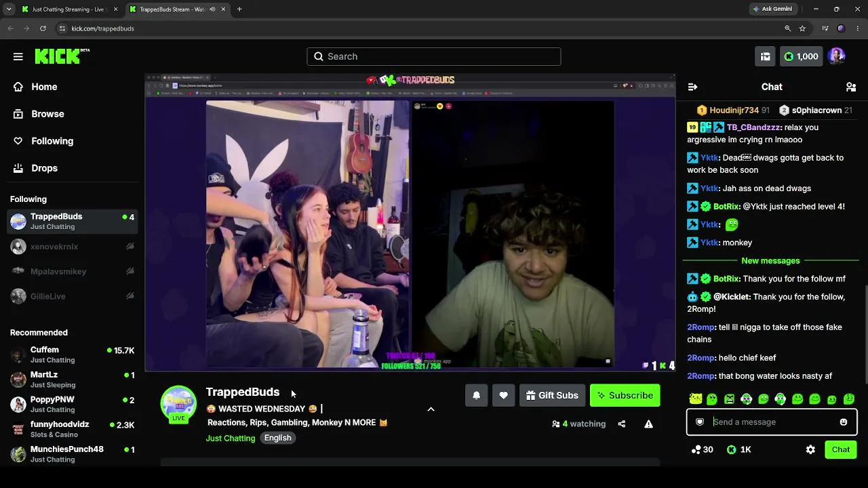Open Drops in sidebar

click(44, 168)
